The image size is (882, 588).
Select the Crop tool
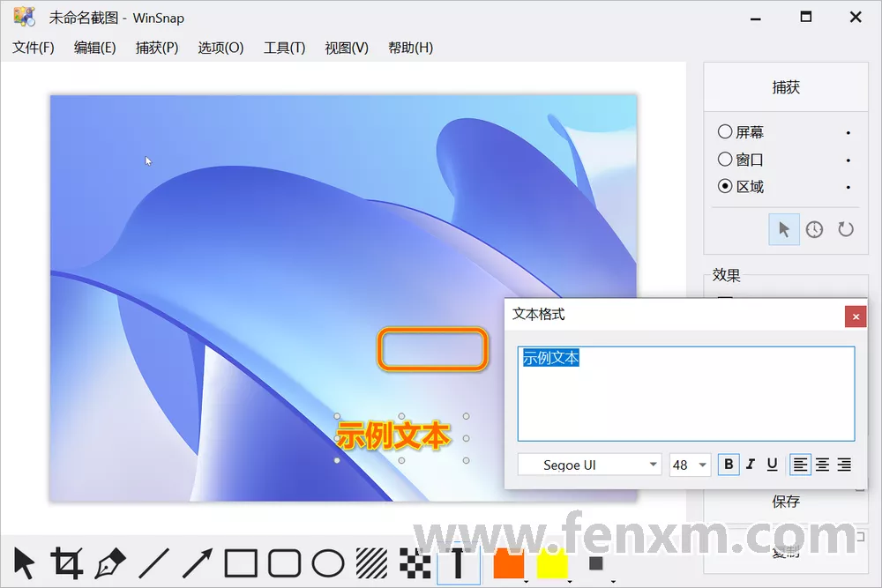click(x=67, y=563)
